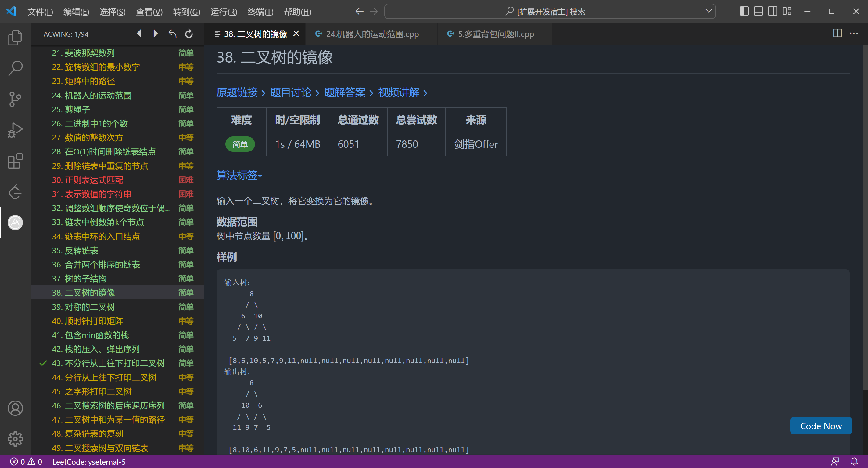Toggle the secondary side bar layout button
This screenshot has height=468, width=868.
[x=772, y=12]
